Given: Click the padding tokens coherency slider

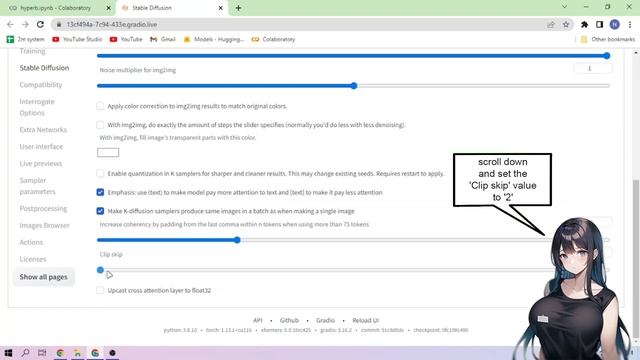Looking at the screenshot, I should click(x=353, y=240).
